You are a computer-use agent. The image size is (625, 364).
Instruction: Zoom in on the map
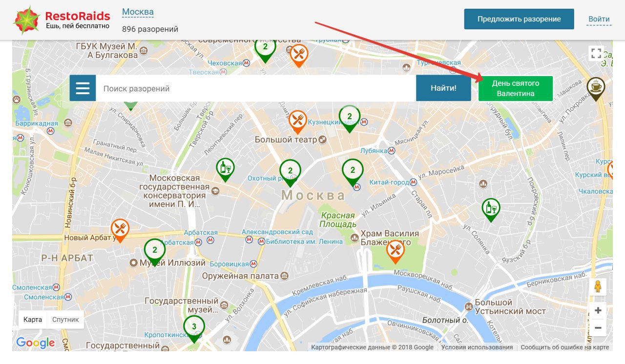point(598,310)
